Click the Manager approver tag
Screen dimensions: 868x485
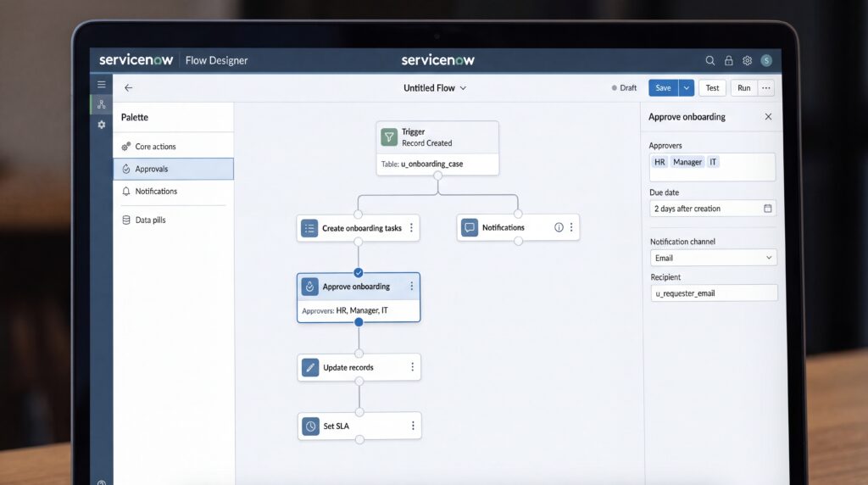(x=687, y=162)
